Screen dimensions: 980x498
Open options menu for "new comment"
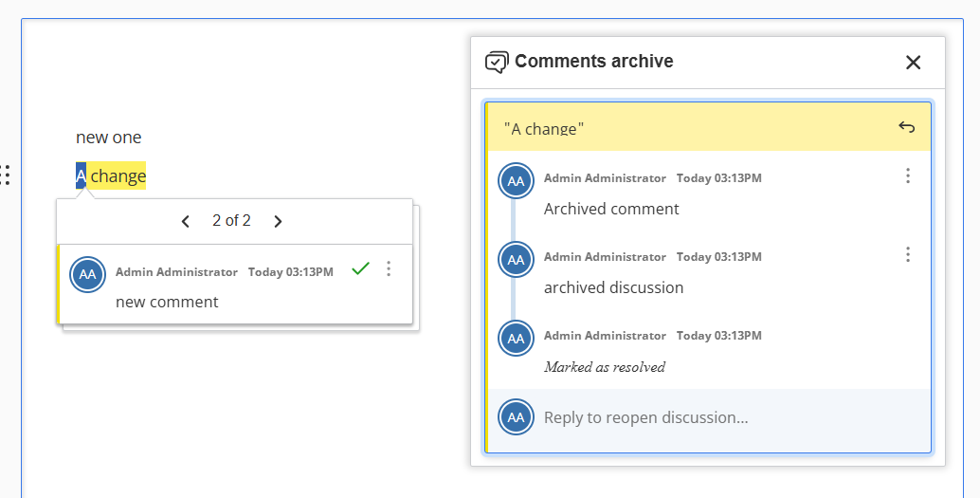389,269
